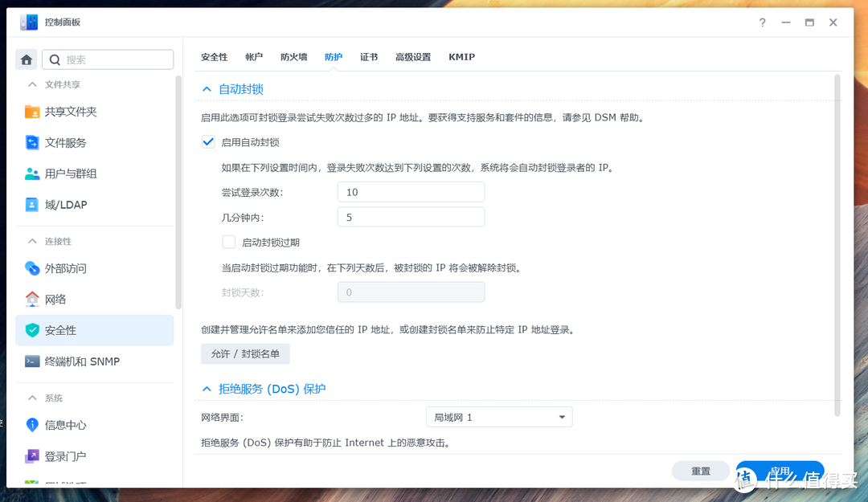Screen dimensions: 868x502
Task: Enable the 启动封锁过期 checkbox
Action: [228, 243]
